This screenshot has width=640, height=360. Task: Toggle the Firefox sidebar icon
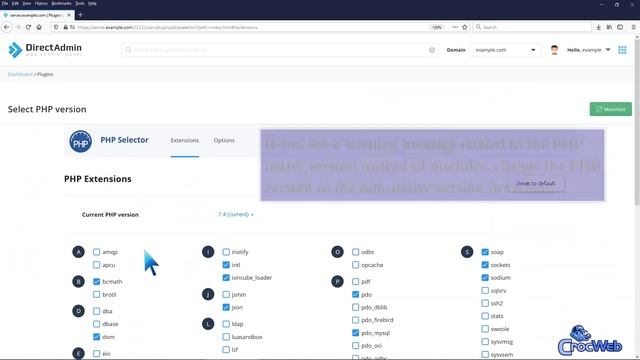click(x=620, y=27)
